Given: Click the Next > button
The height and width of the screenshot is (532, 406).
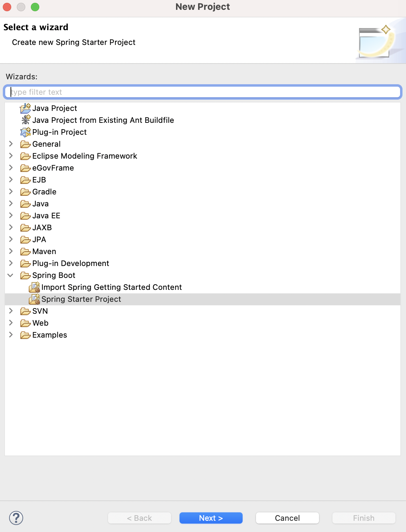Looking at the screenshot, I should pos(211,518).
